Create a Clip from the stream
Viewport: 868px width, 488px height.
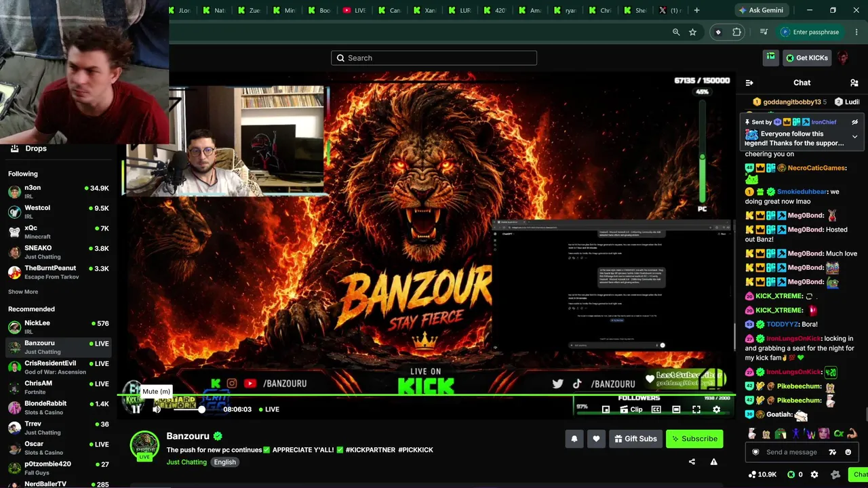pyautogui.click(x=631, y=409)
